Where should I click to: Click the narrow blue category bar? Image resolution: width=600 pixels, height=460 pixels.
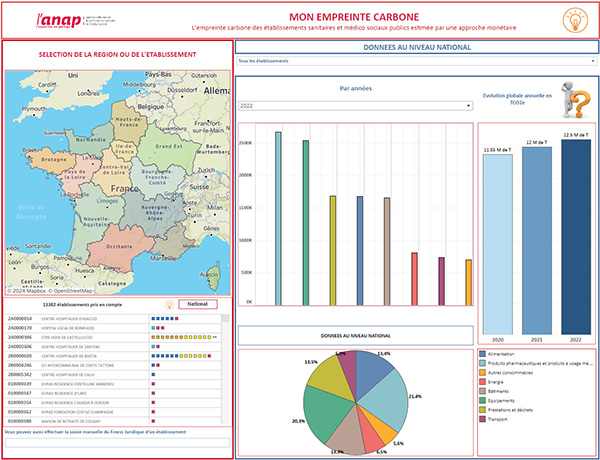coord(360,251)
